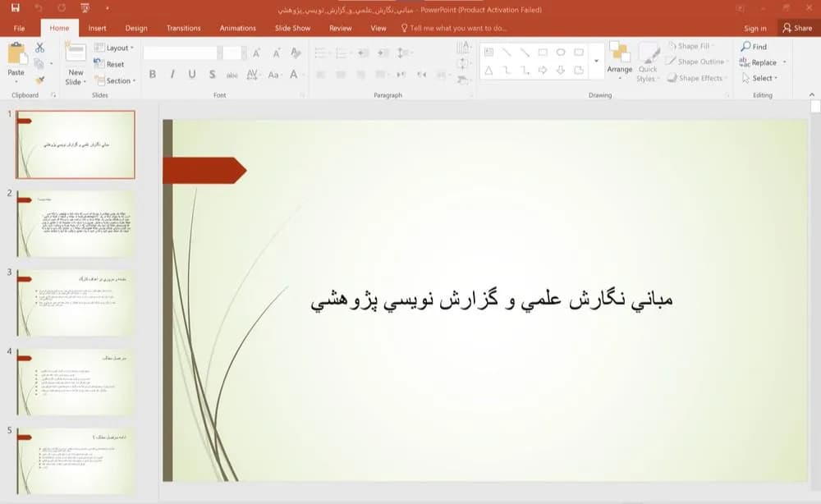
Task: Click the Paste clipboard icon
Action: coord(16,53)
